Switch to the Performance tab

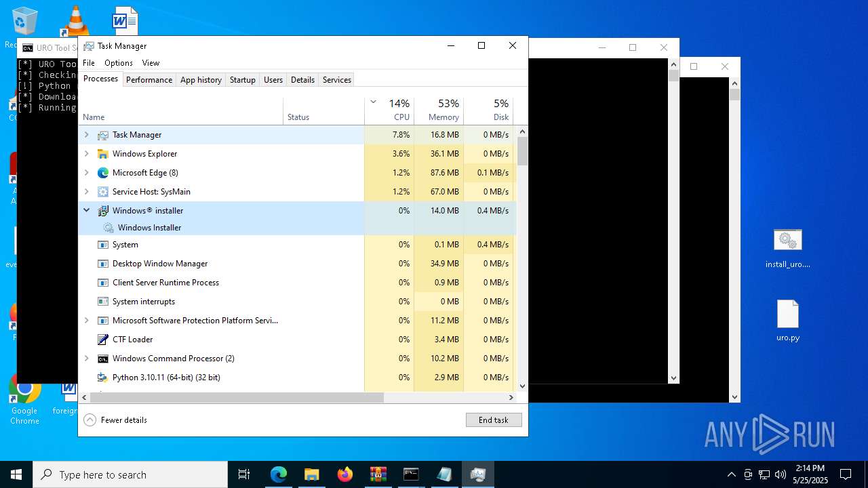coord(149,80)
